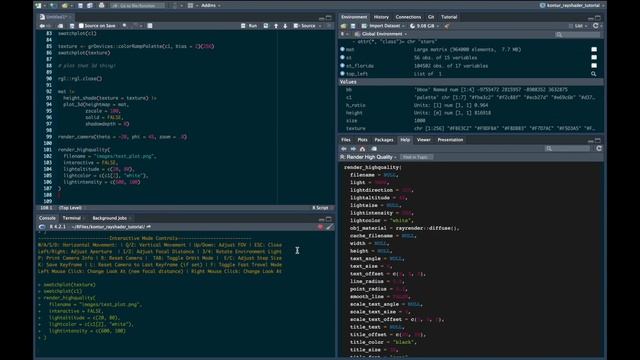Open the Addins dropdown
Viewport: 640px width, 360px height.
211,5
